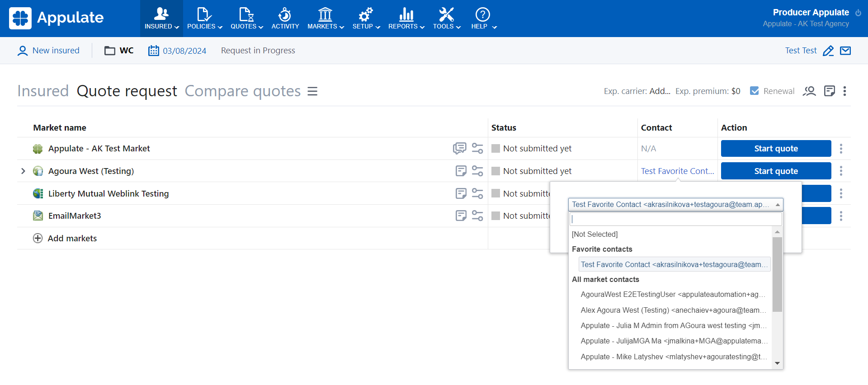
Task: Click the contact list scroll up arrow
Action: [777, 232]
